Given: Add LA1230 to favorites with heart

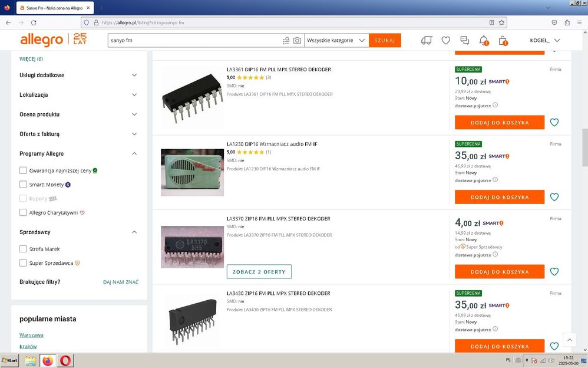Looking at the screenshot, I should point(554,197).
